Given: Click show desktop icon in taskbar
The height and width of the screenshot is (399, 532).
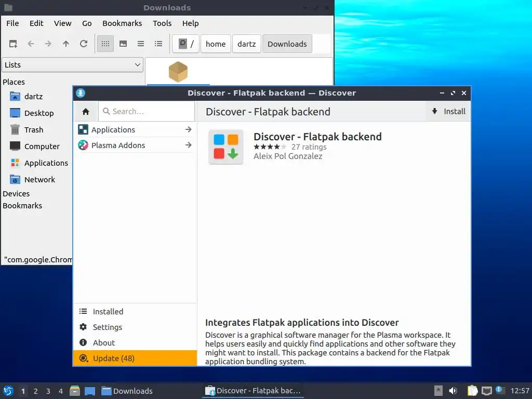Looking at the screenshot, I should coord(90,391).
